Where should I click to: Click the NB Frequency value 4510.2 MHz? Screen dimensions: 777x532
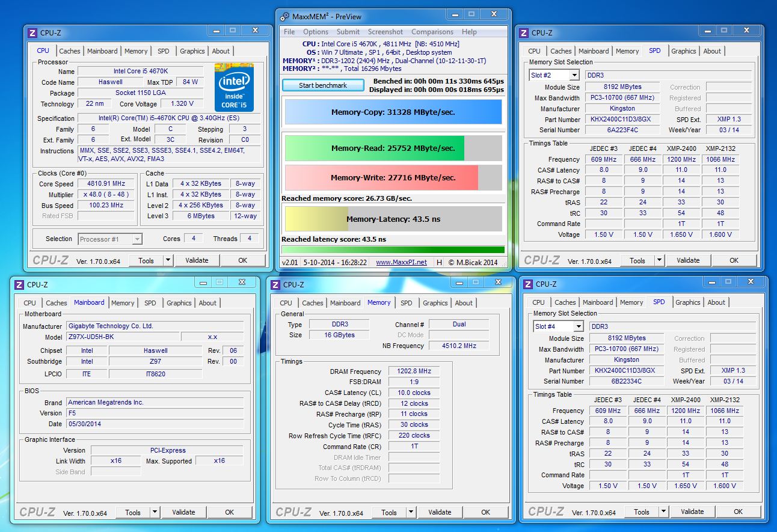pos(459,346)
